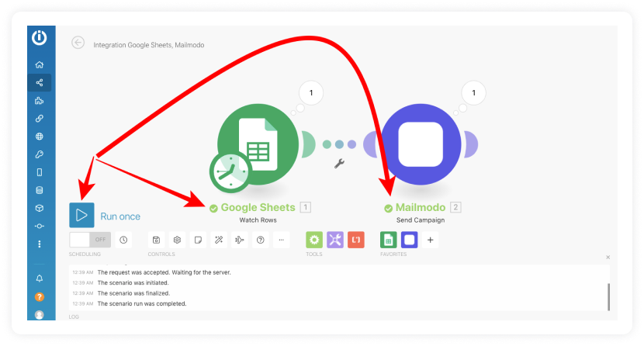Click the 'Send Campaign' module subtitle
Image resolution: width=644 pixels, height=346 pixels.
click(x=421, y=220)
